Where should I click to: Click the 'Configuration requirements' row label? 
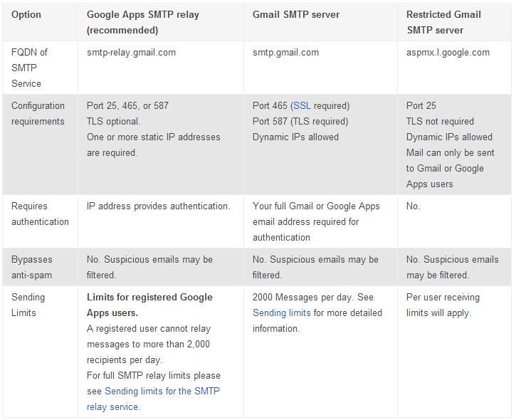click(38, 114)
